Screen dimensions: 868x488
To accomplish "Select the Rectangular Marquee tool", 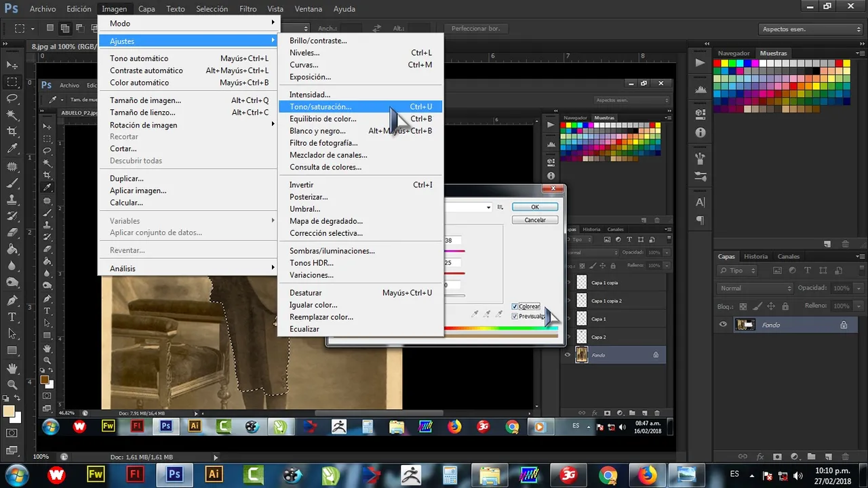I will coord(12,82).
